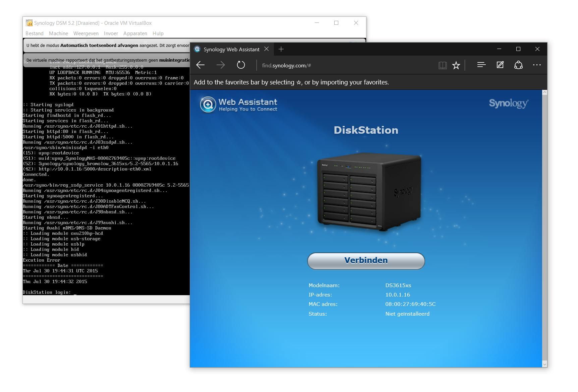Image resolution: width=578 pixels, height=392 pixels.
Task: Click the scrollbar down arrow in Edge
Action: (544, 365)
